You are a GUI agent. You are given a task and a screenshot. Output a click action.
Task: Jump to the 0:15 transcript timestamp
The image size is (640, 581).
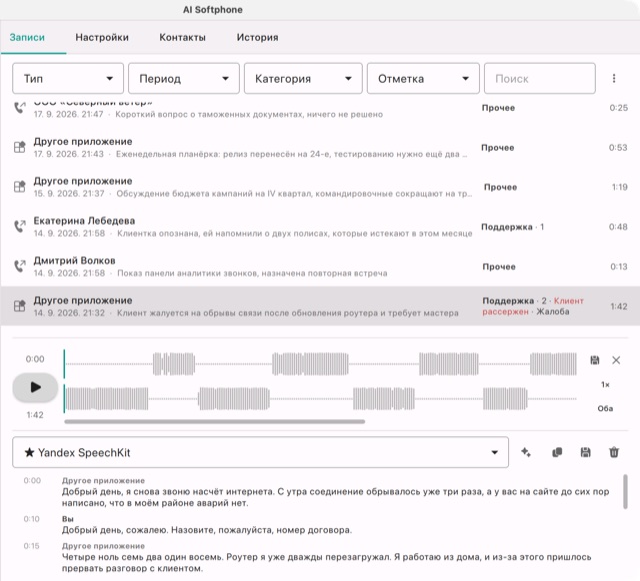point(31,546)
